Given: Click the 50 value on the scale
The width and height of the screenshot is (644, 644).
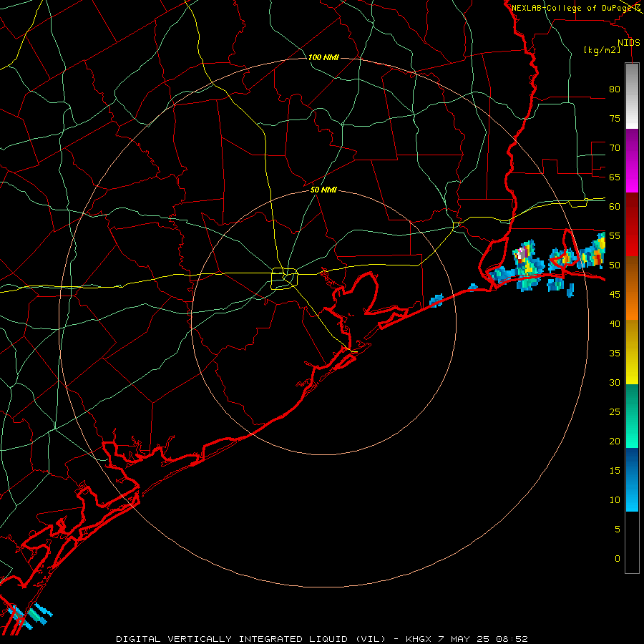Looking at the screenshot, I should (615, 265).
